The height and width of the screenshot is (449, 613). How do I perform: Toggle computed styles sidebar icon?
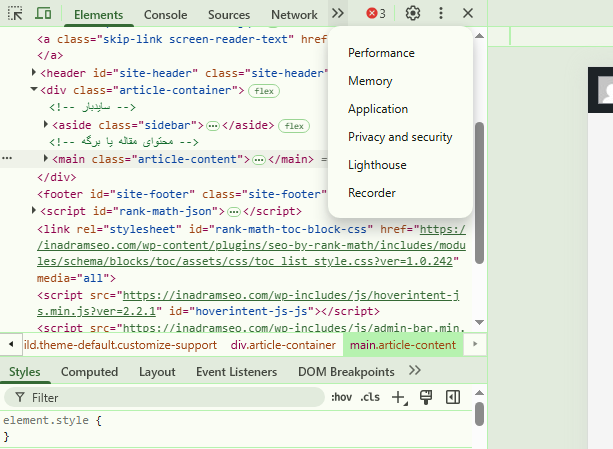coord(453,397)
